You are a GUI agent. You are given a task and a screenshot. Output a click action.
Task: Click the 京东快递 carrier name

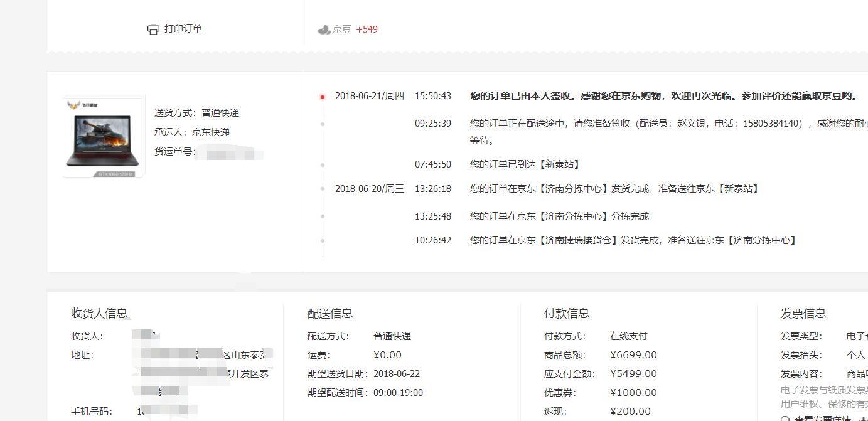[x=211, y=132]
